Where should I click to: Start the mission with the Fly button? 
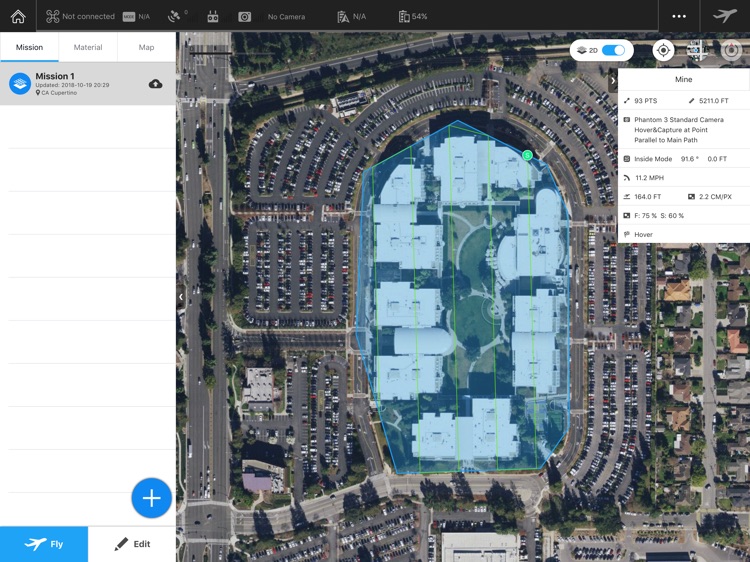[44, 544]
